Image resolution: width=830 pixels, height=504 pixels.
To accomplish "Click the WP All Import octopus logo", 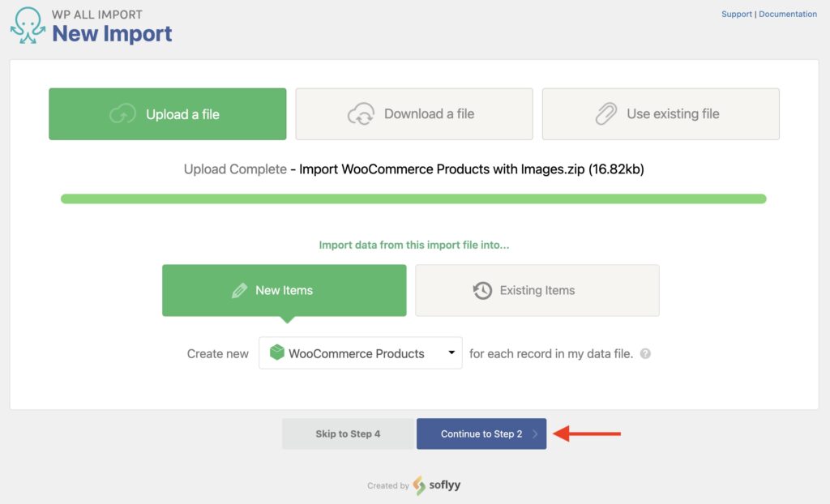I will point(26,25).
